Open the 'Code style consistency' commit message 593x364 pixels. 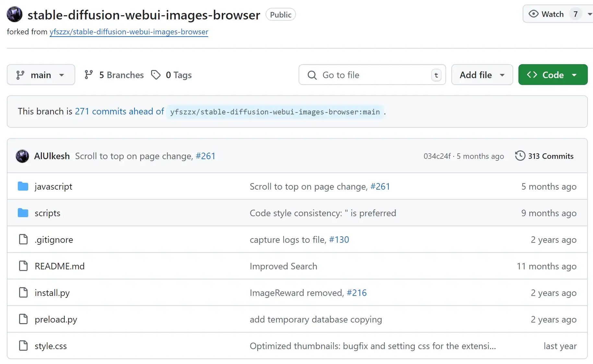tap(323, 213)
